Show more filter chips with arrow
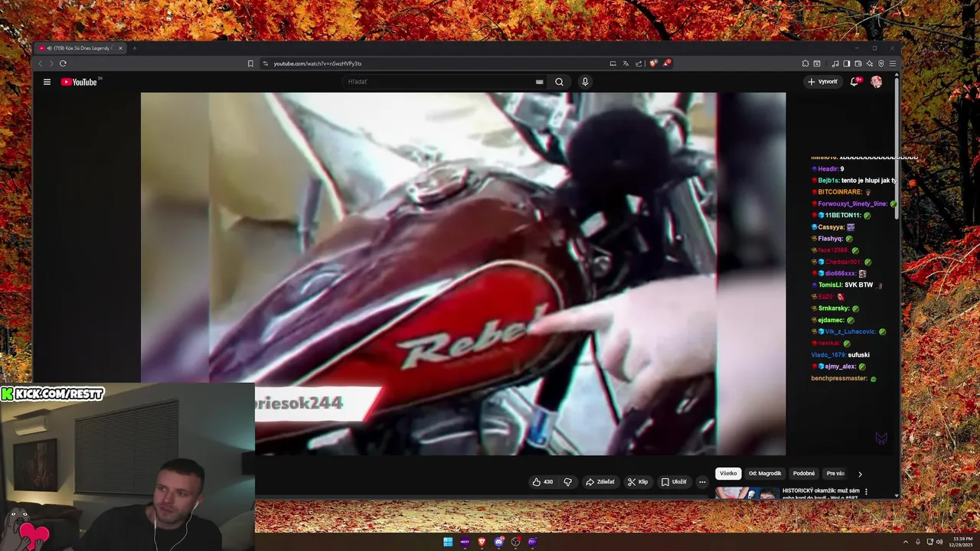The image size is (980, 551). (860, 474)
